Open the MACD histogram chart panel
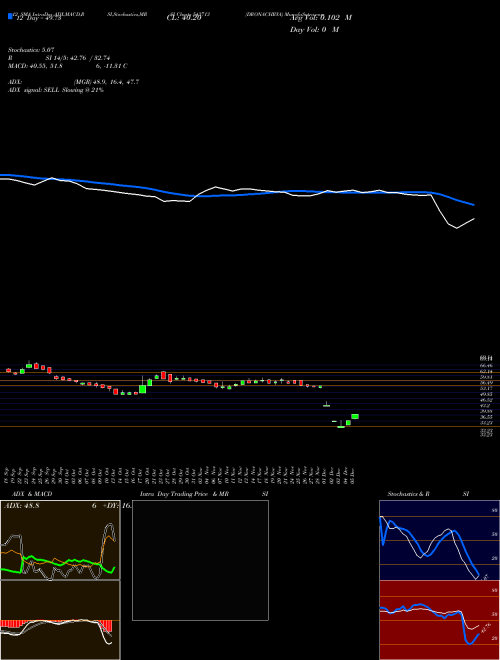 [x=60, y=620]
